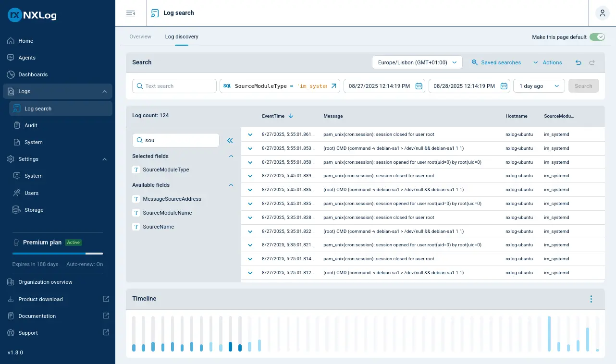Open Storage under Settings
Viewport: 616px width, 364px height.
coord(61,210)
